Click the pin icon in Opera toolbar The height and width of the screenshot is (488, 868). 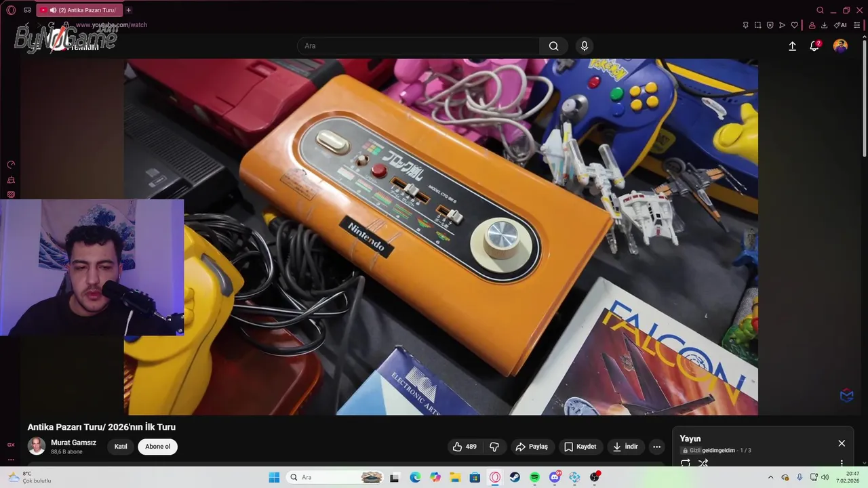point(745,25)
